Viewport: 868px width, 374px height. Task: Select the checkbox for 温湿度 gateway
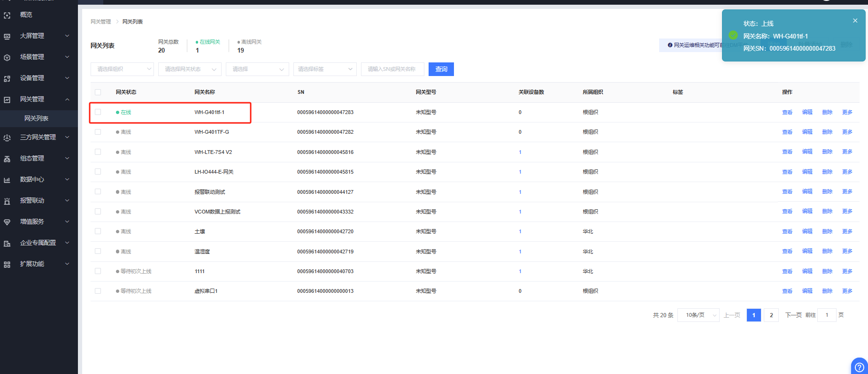pyautogui.click(x=98, y=252)
